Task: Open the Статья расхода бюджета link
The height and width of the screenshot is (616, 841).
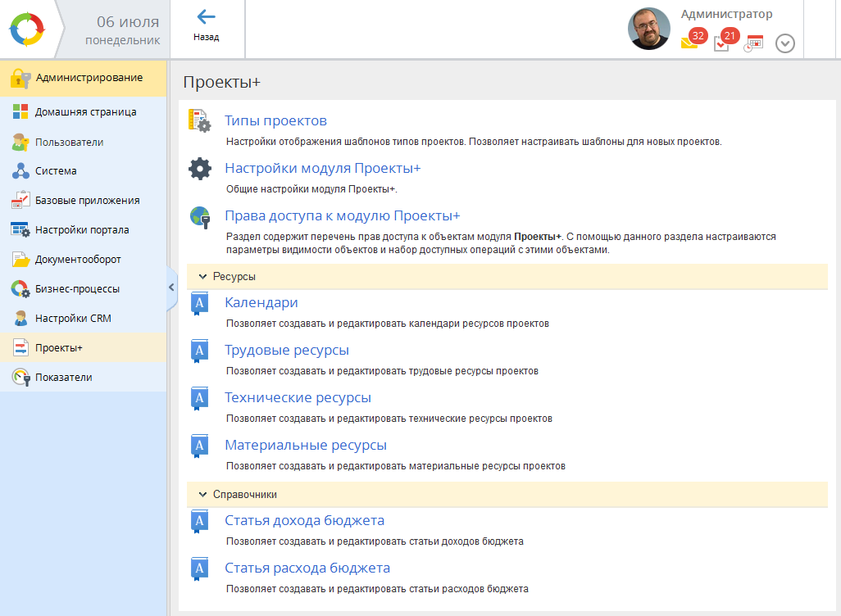Action: (307, 568)
